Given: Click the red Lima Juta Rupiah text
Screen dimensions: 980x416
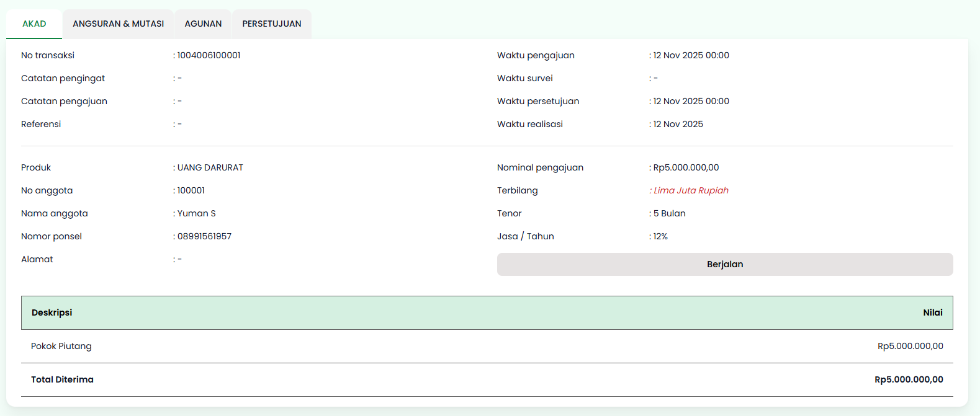Looking at the screenshot, I should (x=691, y=190).
